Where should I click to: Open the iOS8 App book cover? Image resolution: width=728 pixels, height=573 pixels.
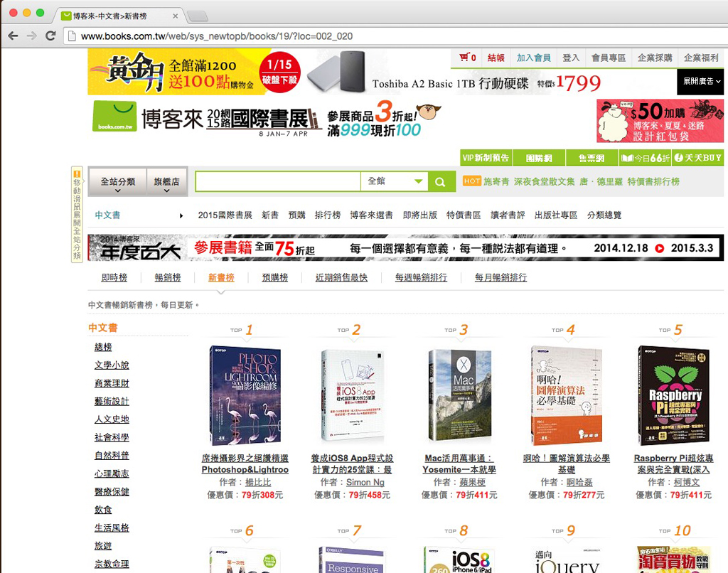coord(353,395)
